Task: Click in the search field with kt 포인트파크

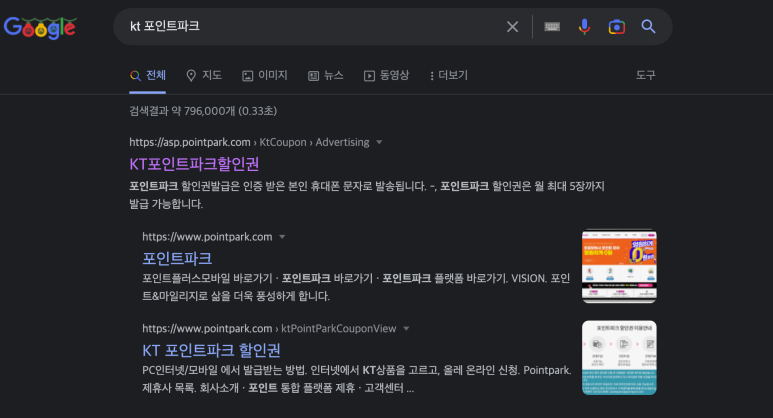Action: pyautogui.click(x=300, y=27)
